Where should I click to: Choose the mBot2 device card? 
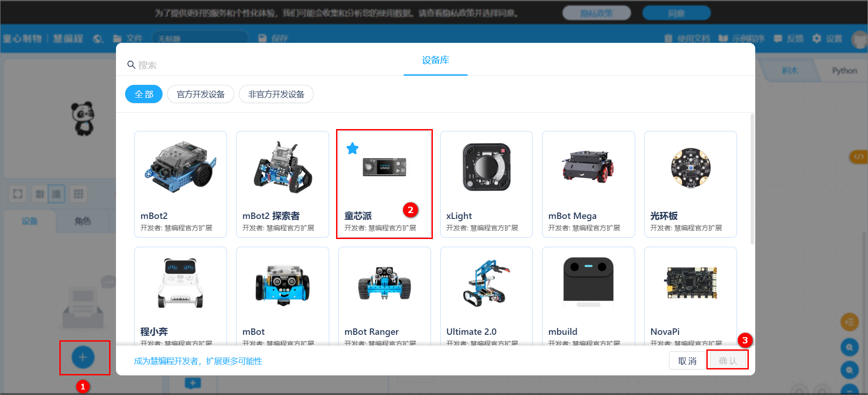coord(180,184)
